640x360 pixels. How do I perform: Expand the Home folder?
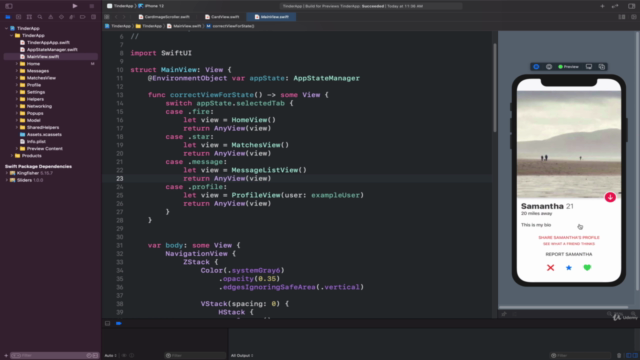(x=17, y=64)
